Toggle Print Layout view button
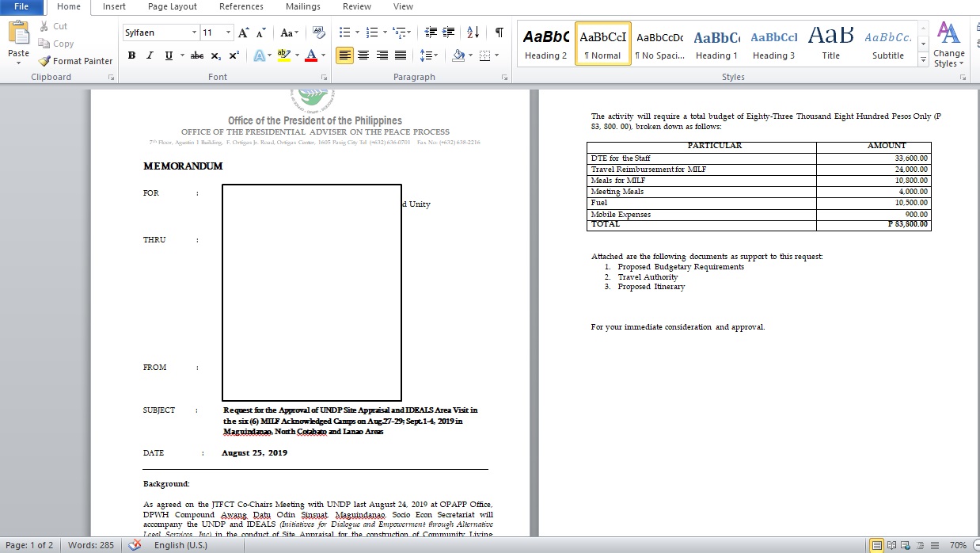Screen dimensions: 980x553 (x=877, y=545)
